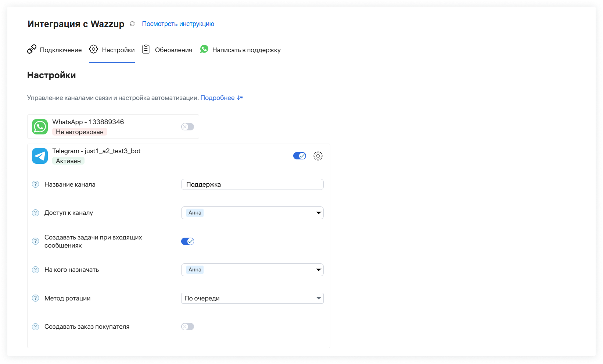Show help for Создавать заказ покупателя
The width and height of the screenshot is (603, 364).
pyautogui.click(x=35, y=327)
